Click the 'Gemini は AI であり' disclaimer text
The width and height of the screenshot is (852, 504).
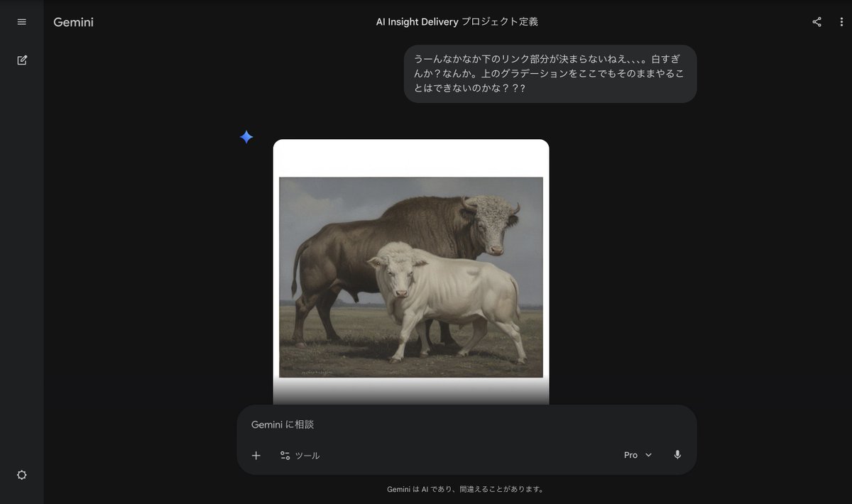coord(465,489)
